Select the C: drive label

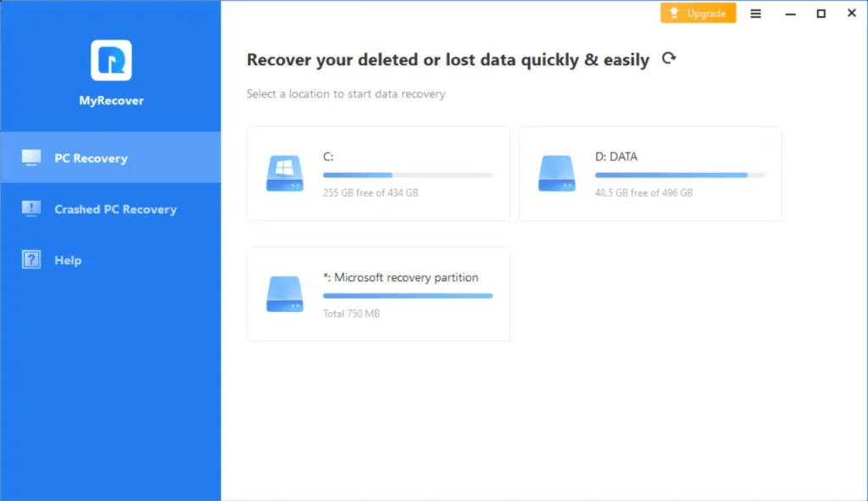[x=328, y=157]
